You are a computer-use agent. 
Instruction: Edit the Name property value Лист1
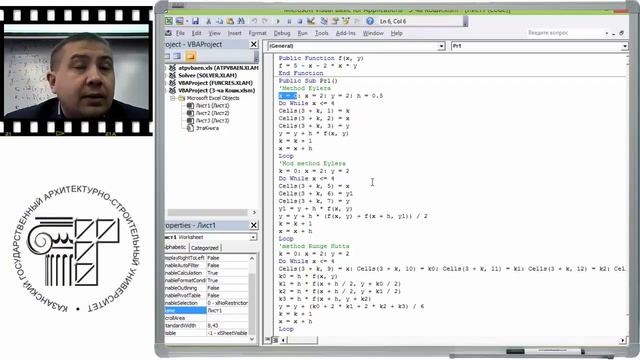(227, 310)
